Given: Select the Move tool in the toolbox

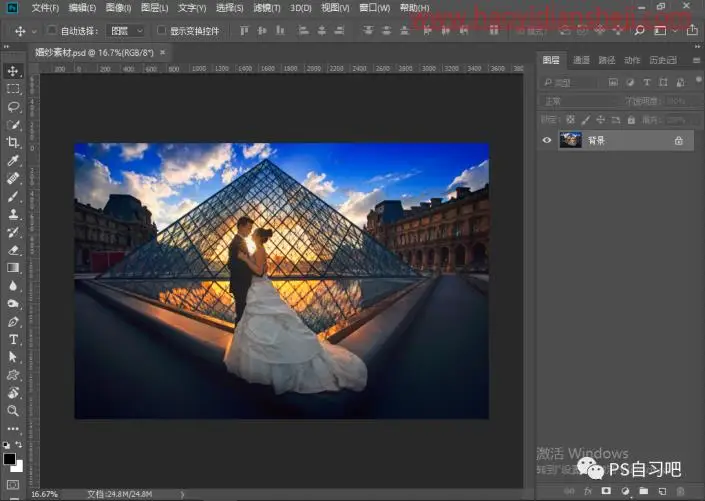Looking at the screenshot, I should click(13, 71).
